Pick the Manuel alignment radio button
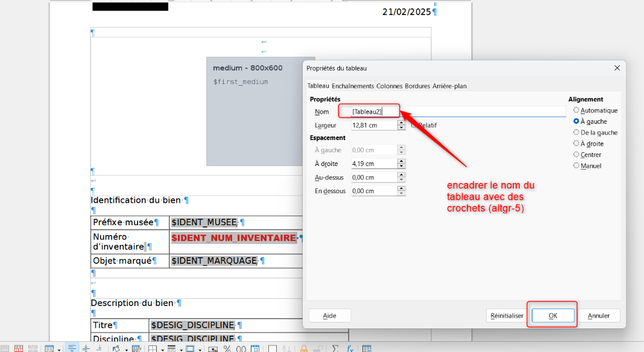Viewport: 644px width, 352px height. [x=576, y=165]
